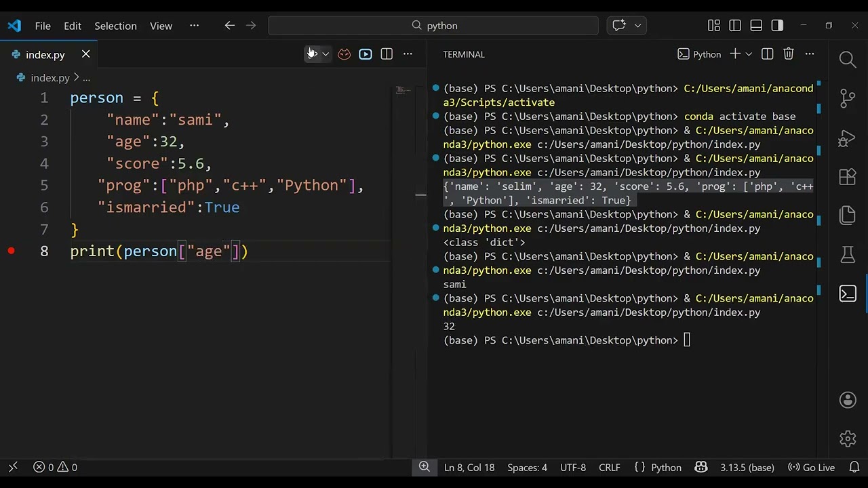
Task: Click the terminal-shaped icon in activity bar
Action: point(848,293)
